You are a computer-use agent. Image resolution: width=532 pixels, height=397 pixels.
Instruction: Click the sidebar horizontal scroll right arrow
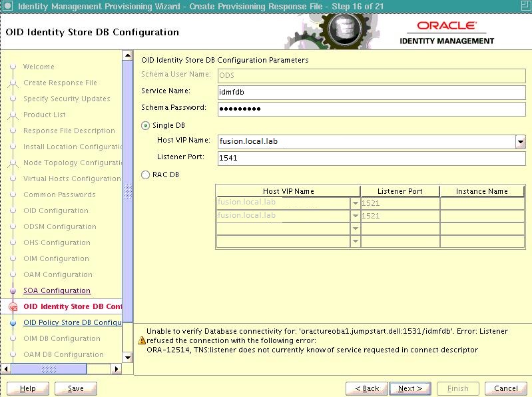117,369
